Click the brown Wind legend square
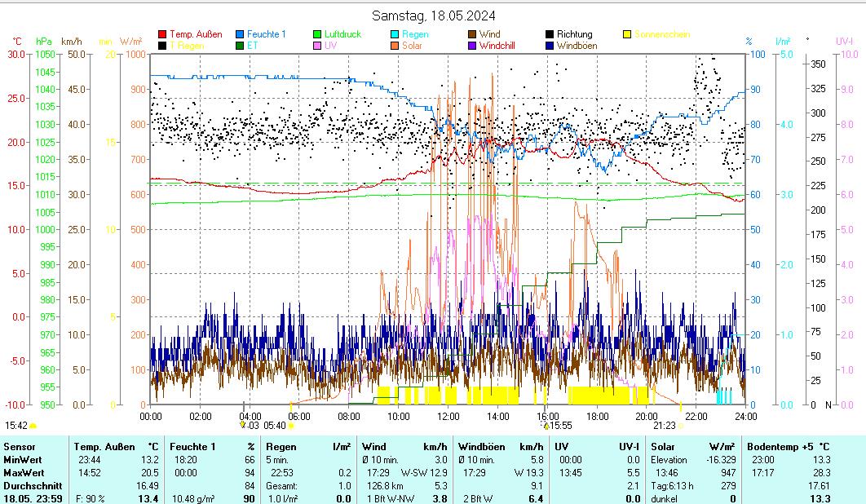866x504 pixels. [472, 35]
